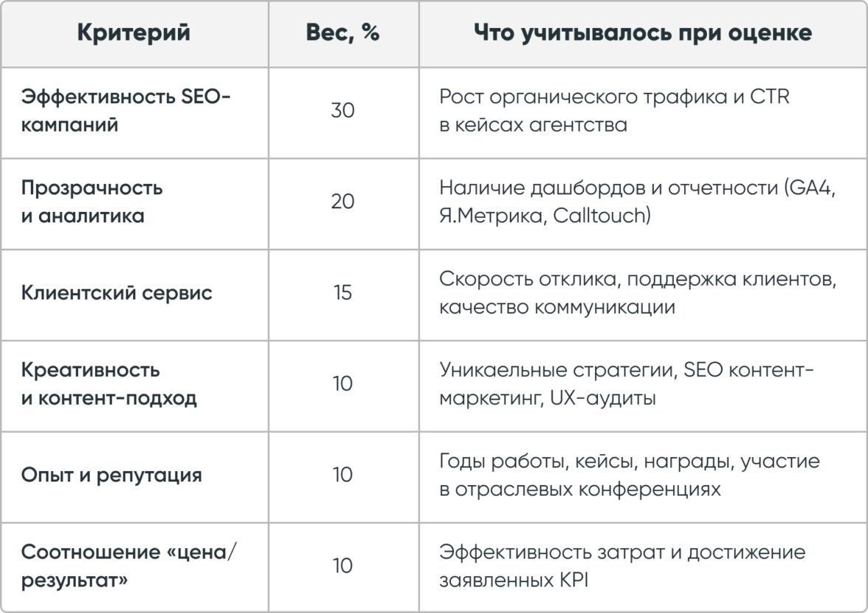Select the "Клиентский сервис" criterion cell

click(x=117, y=292)
